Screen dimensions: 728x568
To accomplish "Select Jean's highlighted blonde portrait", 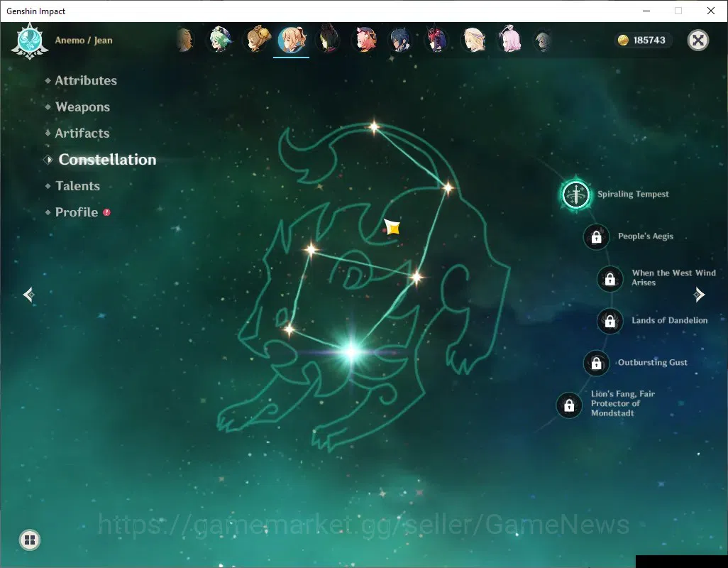I will pyautogui.click(x=292, y=40).
